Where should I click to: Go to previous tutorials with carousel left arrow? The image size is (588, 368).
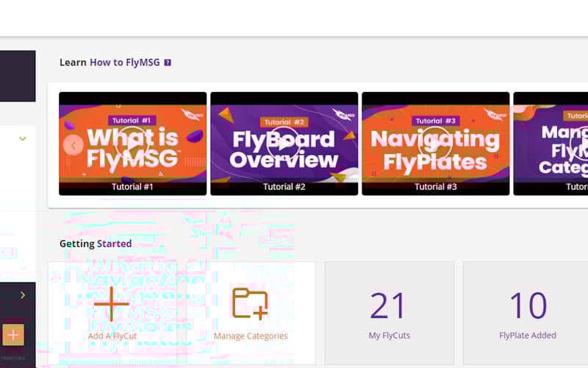coord(73,145)
